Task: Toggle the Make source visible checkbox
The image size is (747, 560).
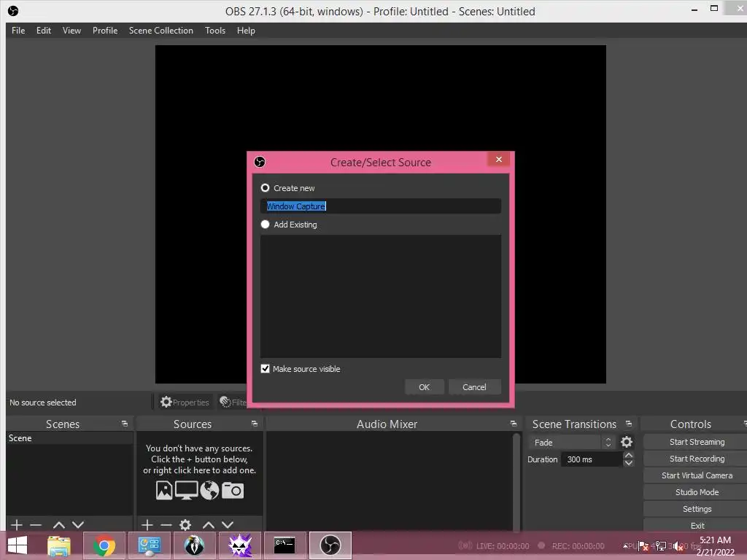Action: (266, 368)
